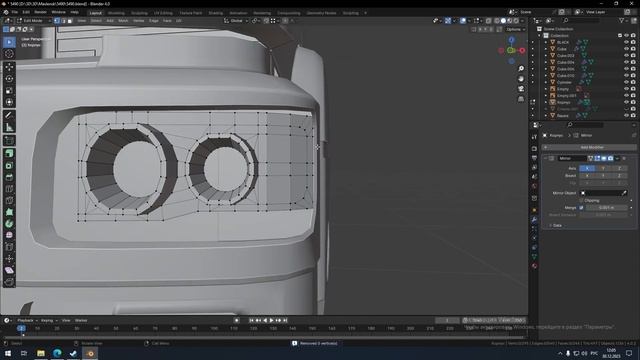
Task: Expand the Empty object tree row
Action: (x=546, y=89)
